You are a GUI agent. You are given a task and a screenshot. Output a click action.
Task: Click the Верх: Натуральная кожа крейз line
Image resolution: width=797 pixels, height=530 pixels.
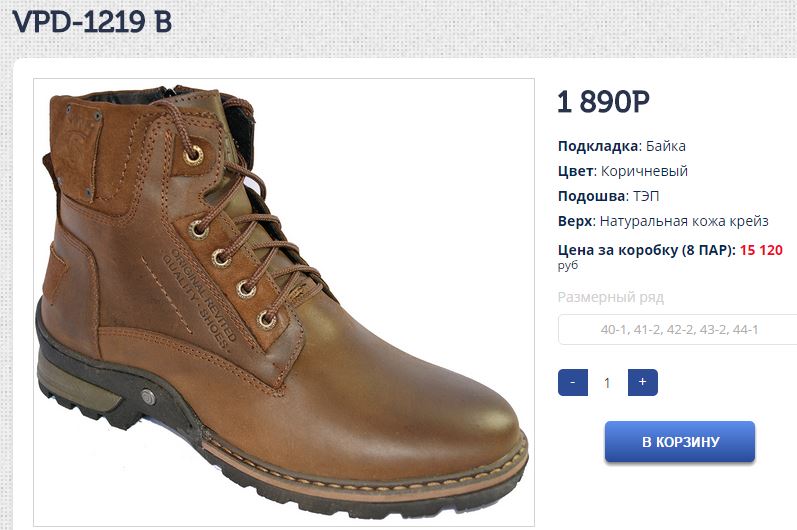click(662, 221)
